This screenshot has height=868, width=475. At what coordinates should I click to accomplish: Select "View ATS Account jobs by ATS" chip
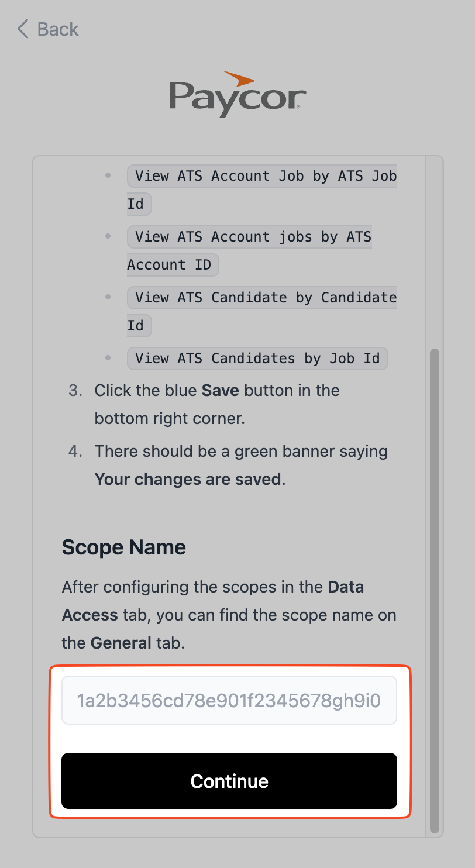(x=249, y=237)
